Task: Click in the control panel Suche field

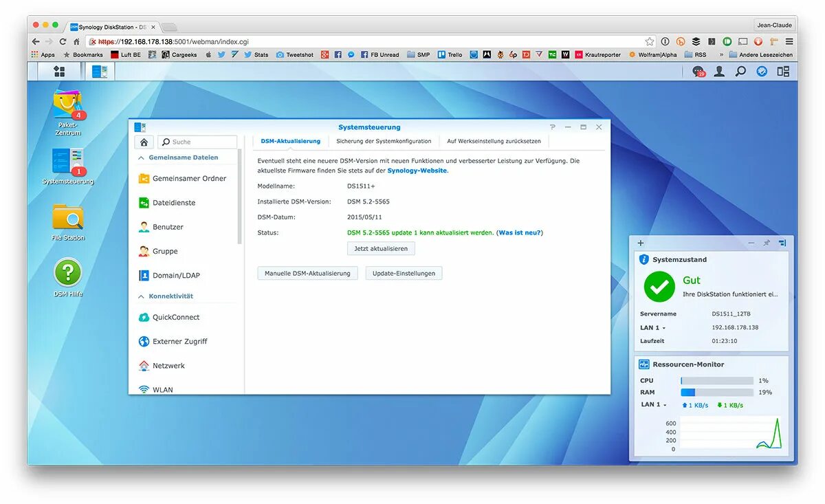Action: point(197,142)
